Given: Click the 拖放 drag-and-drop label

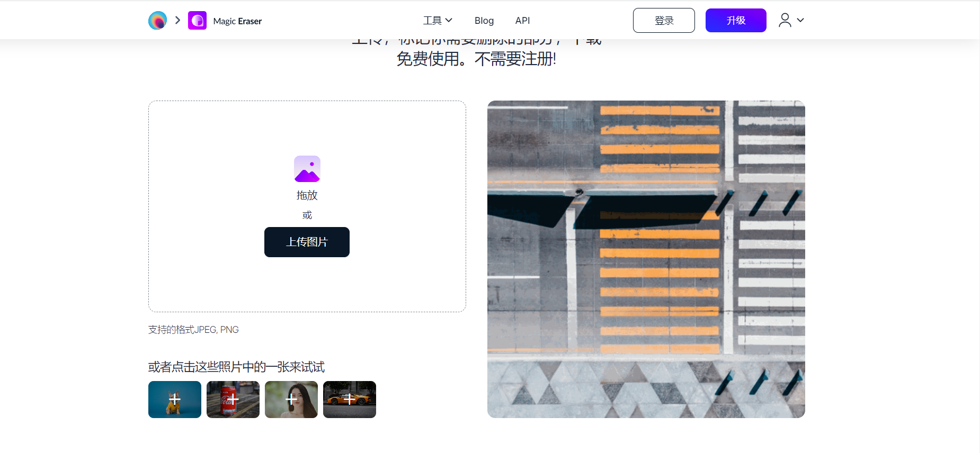Looking at the screenshot, I should coord(307,195).
